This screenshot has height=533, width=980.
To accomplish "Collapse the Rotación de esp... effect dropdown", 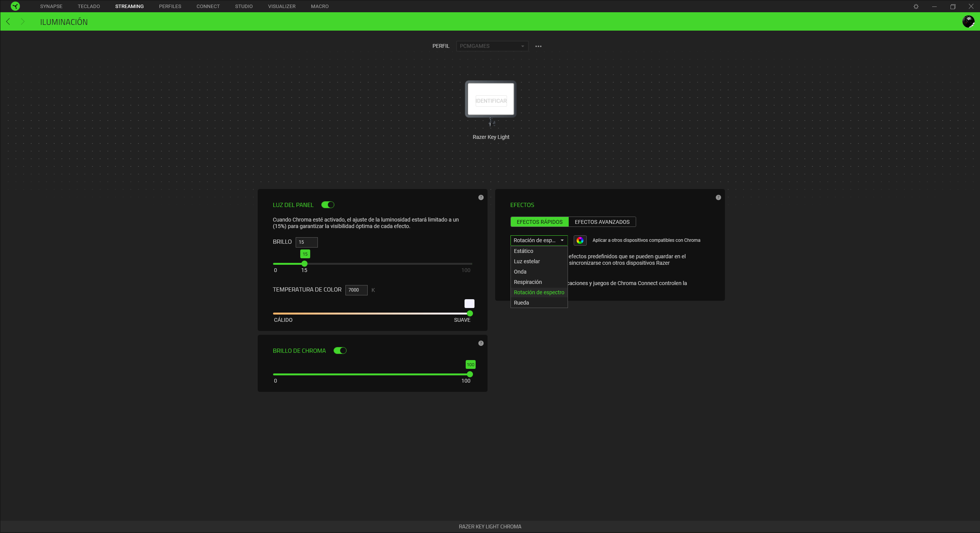I will point(539,240).
